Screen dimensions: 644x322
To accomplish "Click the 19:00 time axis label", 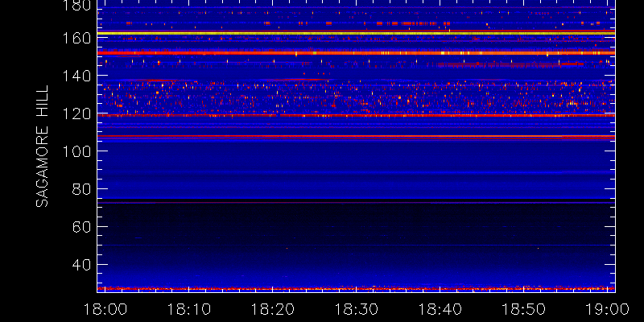I will (608, 309).
